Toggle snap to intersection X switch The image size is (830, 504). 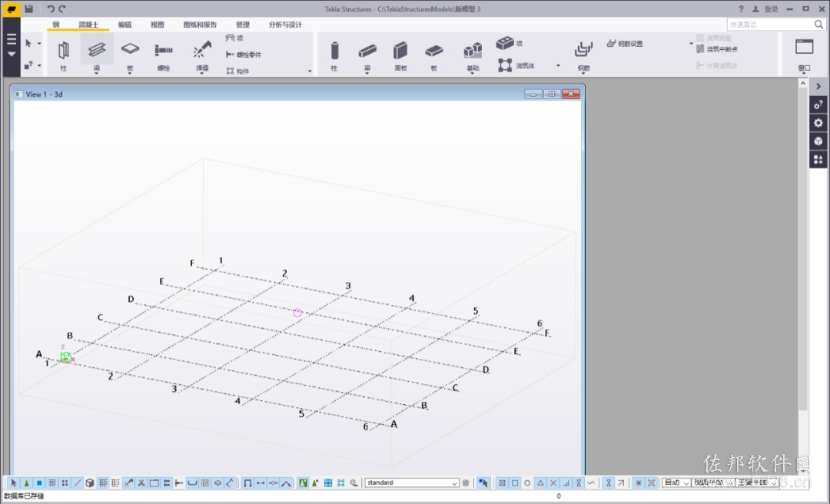click(553, 482)
